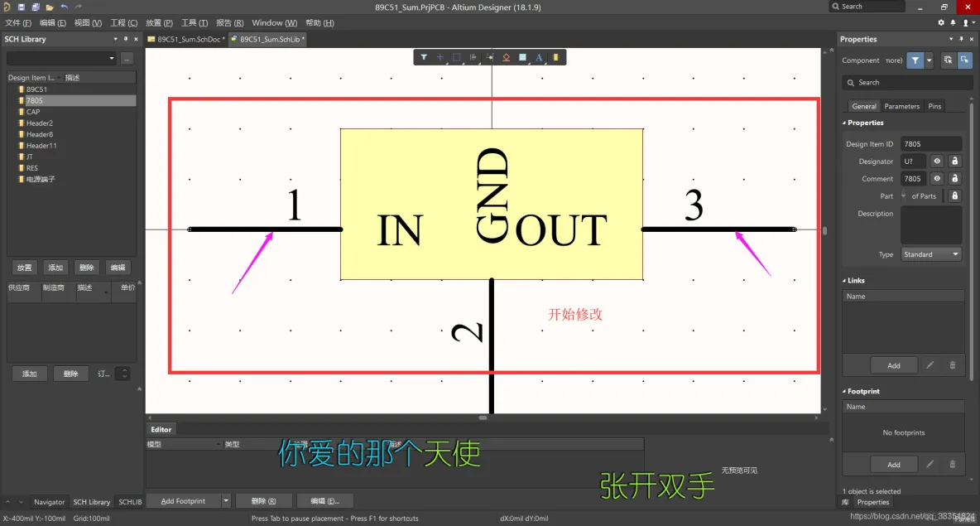Click the filter icon in the floating toolbar
980x526 pixels.
(424, 57)
